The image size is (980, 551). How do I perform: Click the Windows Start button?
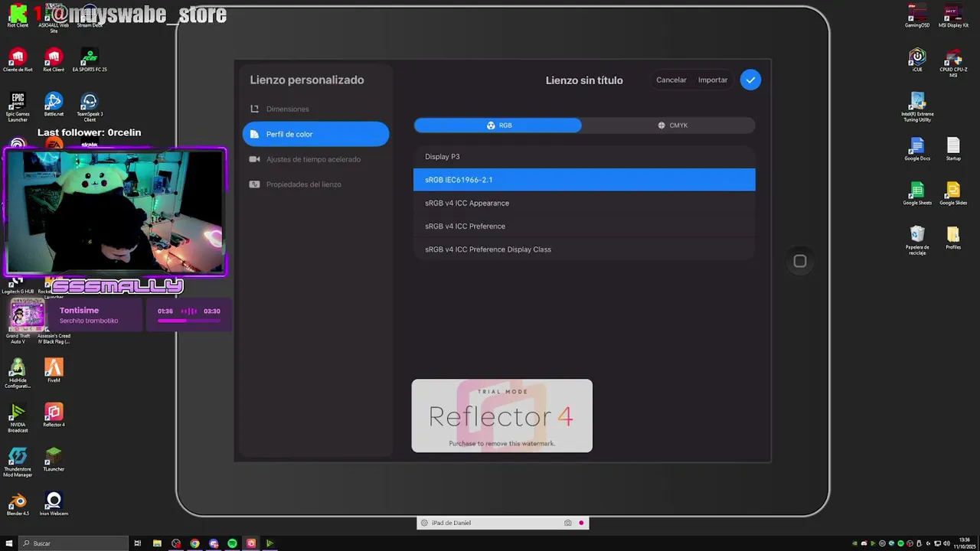[9, 543]
